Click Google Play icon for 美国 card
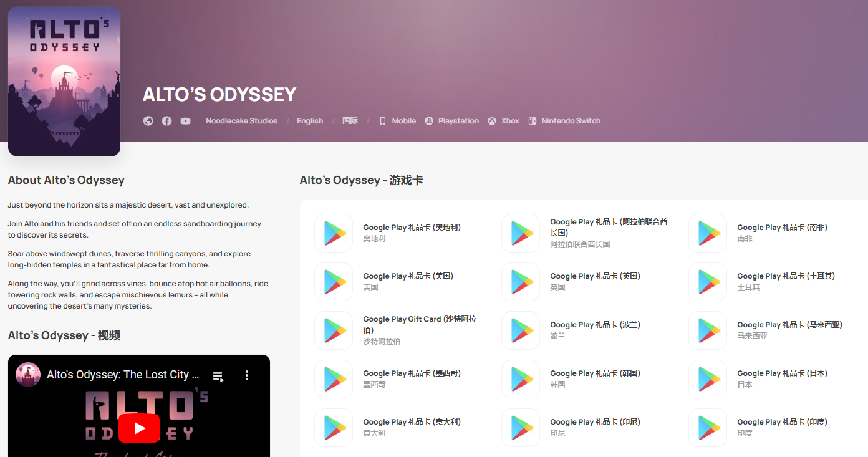868x457 pixels. point(334,282)
